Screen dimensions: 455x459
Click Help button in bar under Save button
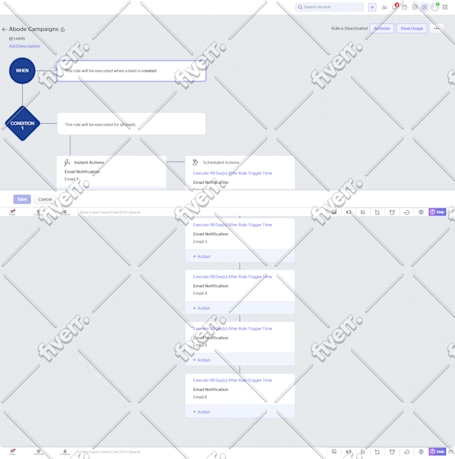point(437,212)
